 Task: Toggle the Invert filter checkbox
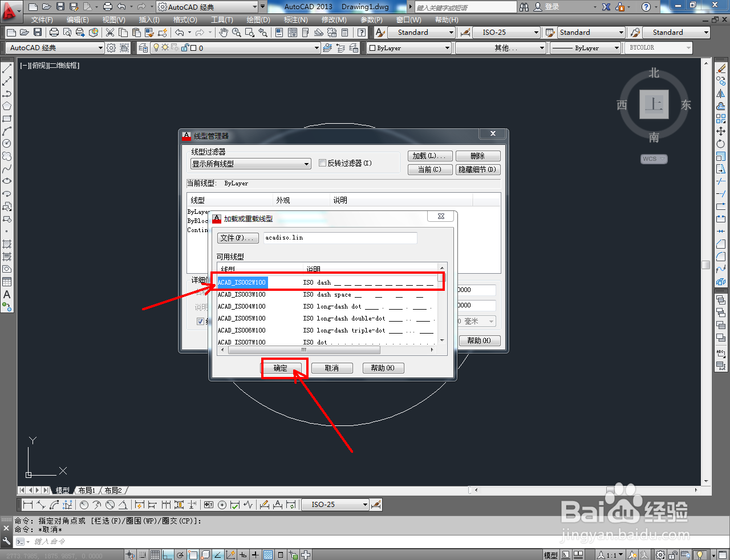point(322,163)
